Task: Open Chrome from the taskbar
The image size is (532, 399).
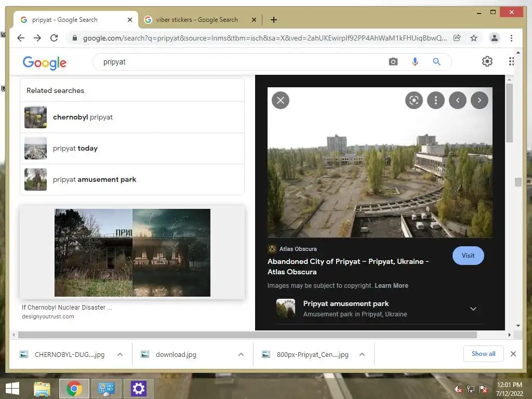Action: click(x=74, y=389)
